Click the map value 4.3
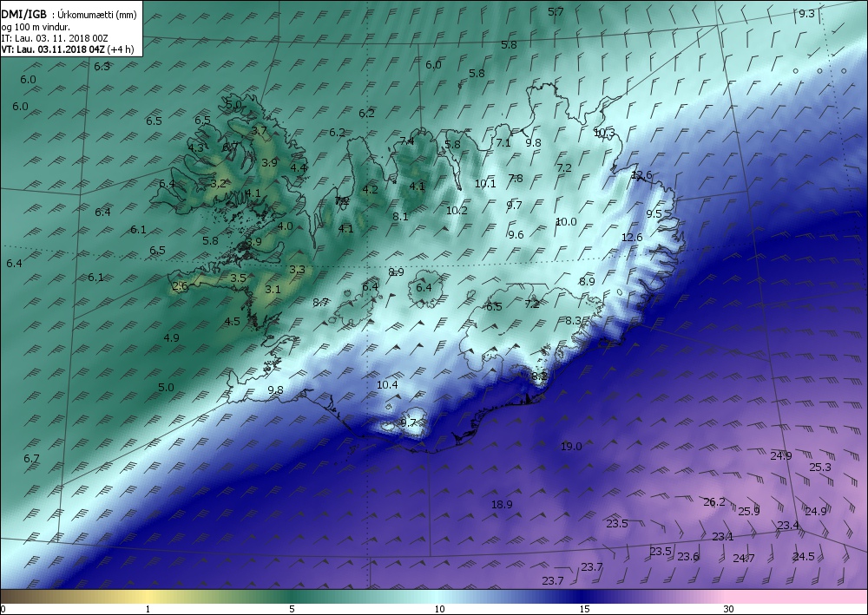The height and width of the screenshot is (615, 868). point(195,147)
